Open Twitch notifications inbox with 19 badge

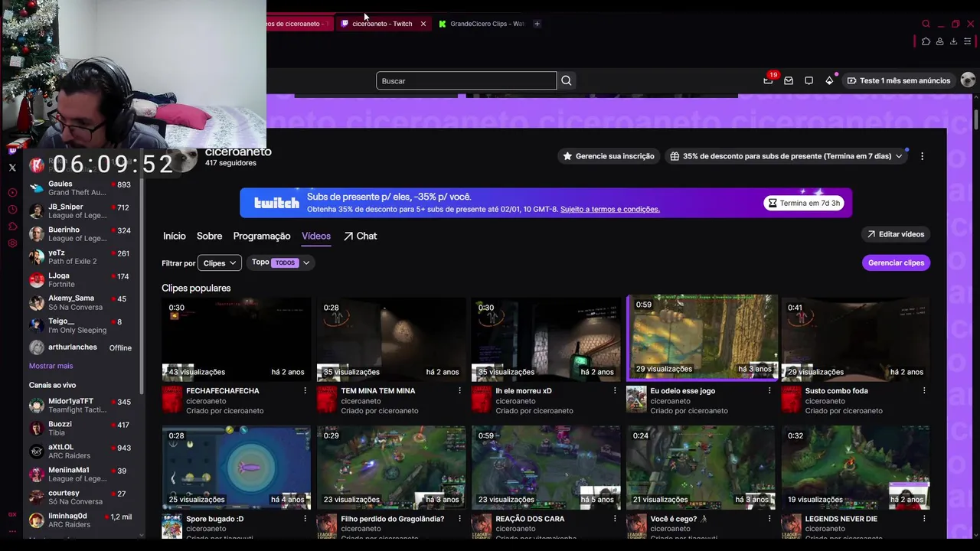pyautogui.click(x=768, y=80)
